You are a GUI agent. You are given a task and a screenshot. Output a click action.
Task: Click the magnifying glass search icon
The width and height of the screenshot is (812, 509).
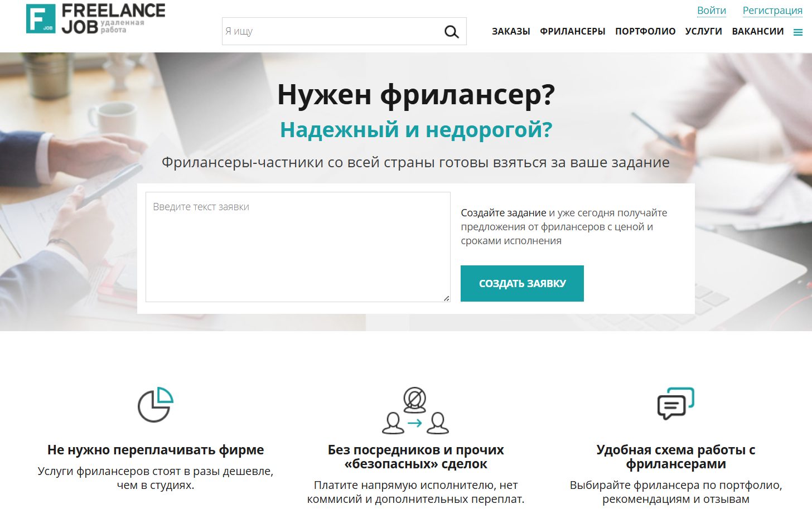(x=452, y=32)
